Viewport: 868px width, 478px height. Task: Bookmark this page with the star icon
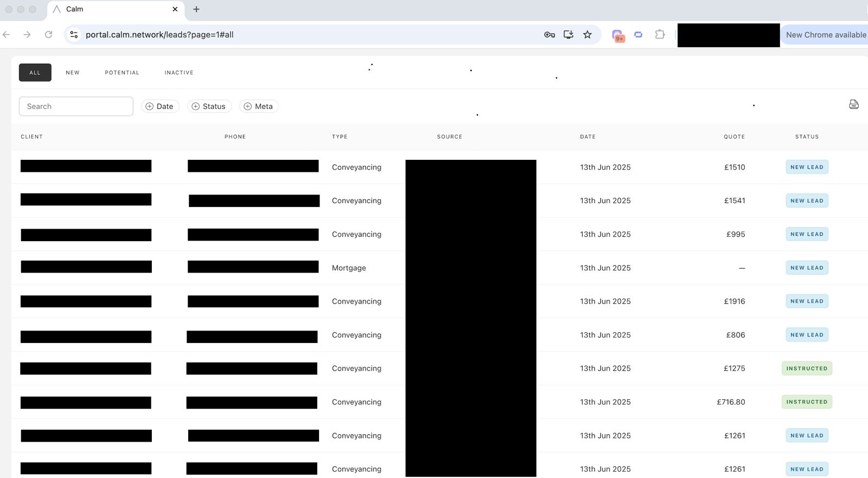[x=587, y=35]
